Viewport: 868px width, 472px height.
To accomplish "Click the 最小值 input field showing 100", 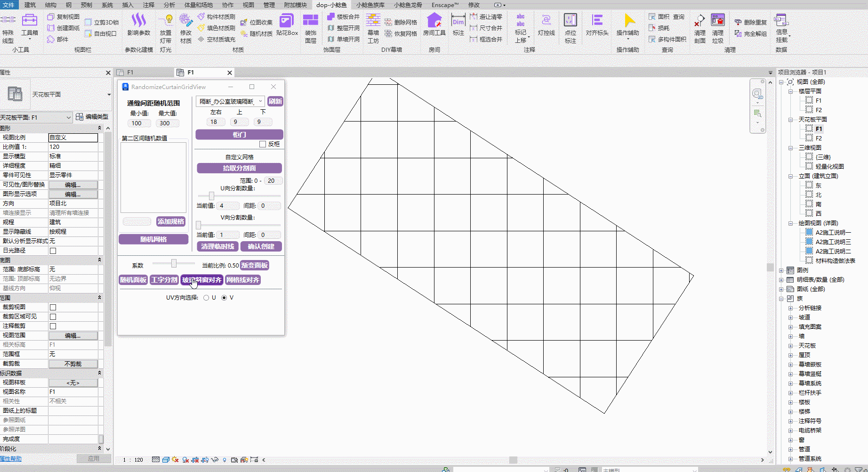I will pyautogui.click(x=139, y=123).
